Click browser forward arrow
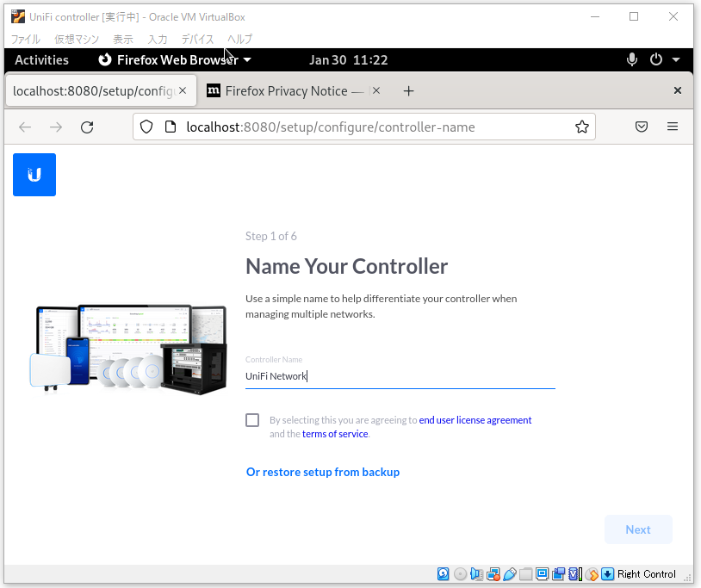 click(56, 127)
